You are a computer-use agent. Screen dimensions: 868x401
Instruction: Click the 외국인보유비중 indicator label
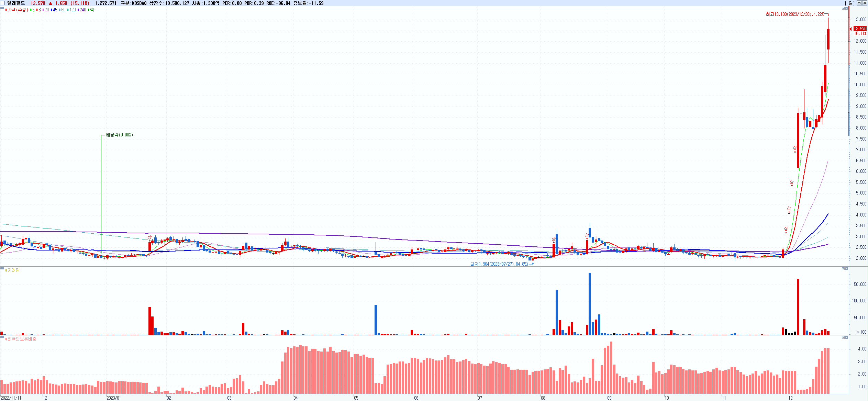[21, 339]
